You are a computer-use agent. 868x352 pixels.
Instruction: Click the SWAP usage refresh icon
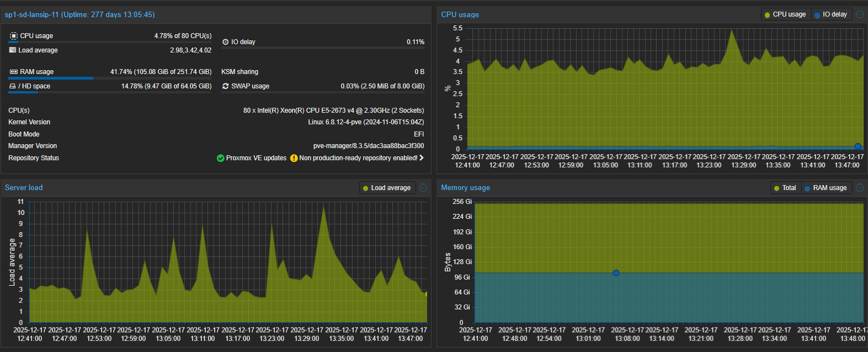225,86
